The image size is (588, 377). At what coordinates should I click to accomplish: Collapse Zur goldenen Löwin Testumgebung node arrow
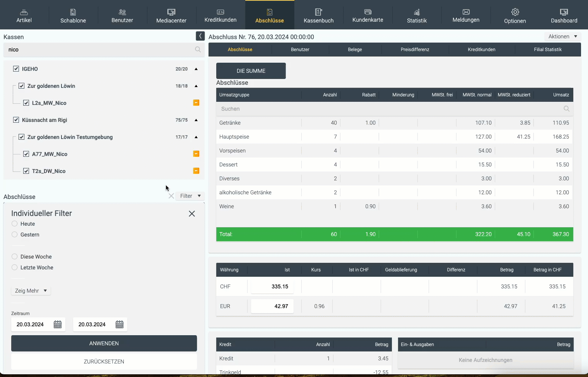tap(196, 137)
